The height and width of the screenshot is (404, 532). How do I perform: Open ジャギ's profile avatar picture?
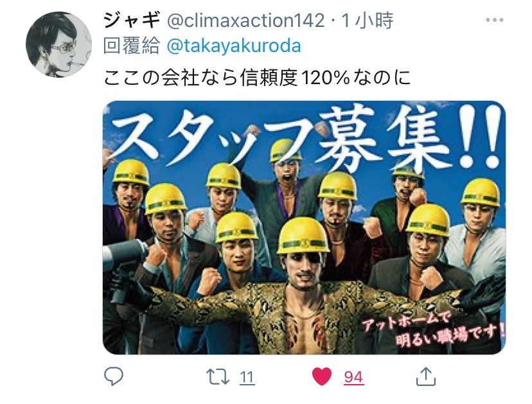(x=58, y=44)
